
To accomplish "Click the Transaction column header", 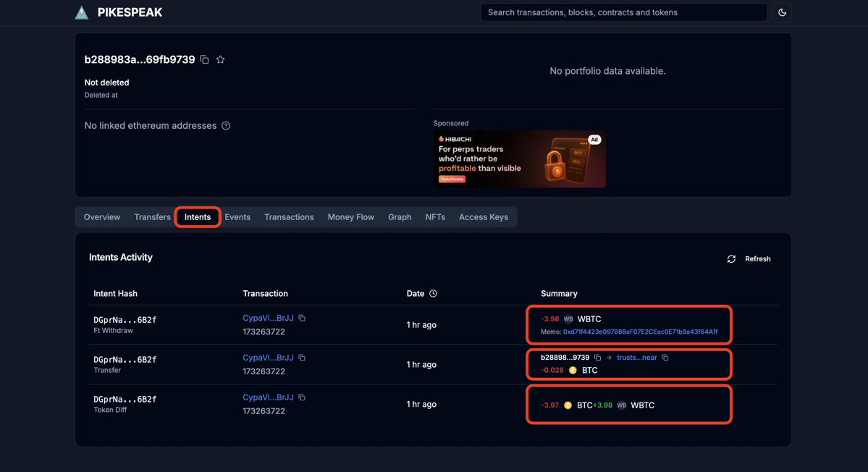I will point(265,293).
